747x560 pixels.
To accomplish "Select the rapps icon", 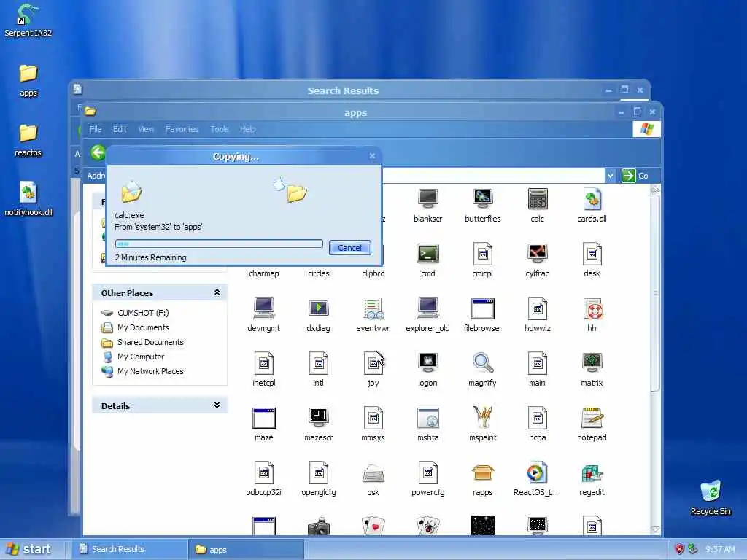I will coord(483,472).
